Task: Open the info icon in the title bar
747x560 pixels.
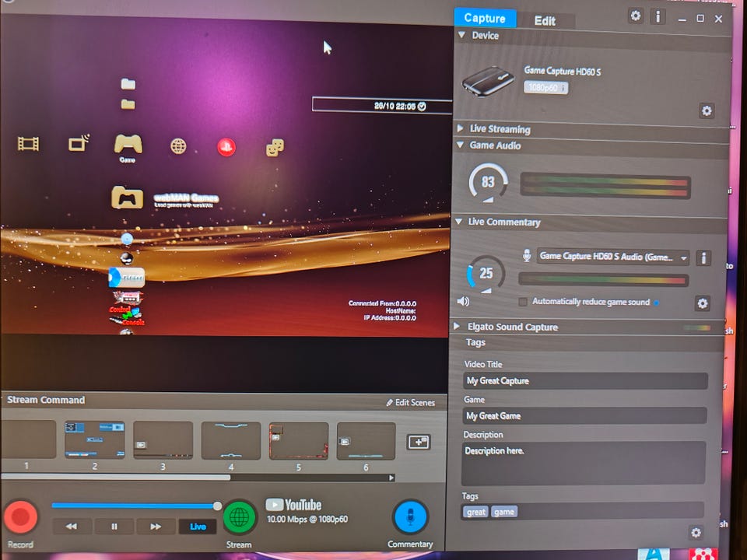Action: [x=658, y=16]
